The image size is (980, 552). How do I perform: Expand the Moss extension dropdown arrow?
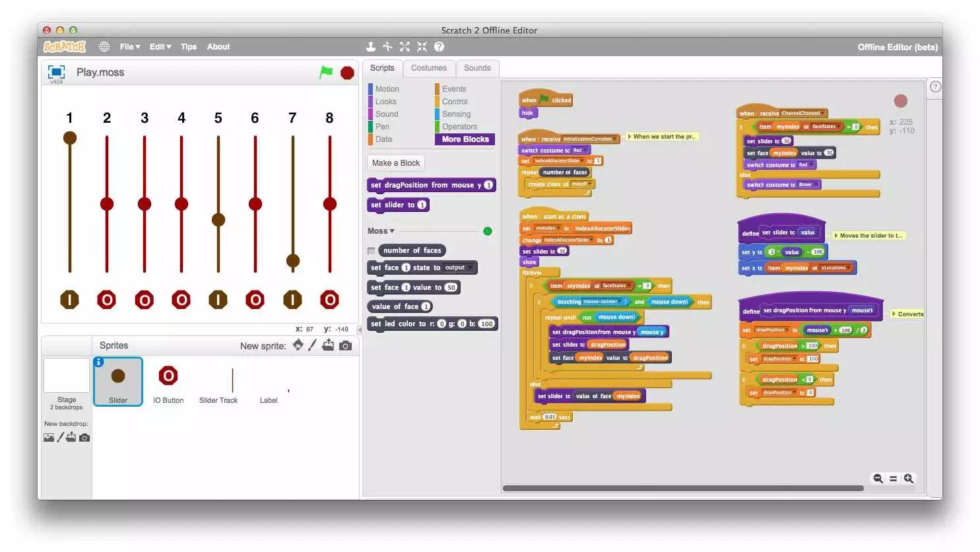(x=392, y=231)
